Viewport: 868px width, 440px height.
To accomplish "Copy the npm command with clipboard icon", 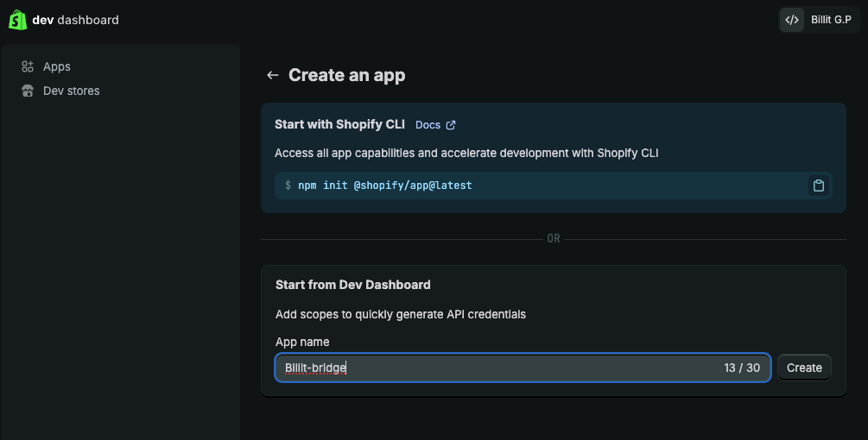I will tap(818, 185).
